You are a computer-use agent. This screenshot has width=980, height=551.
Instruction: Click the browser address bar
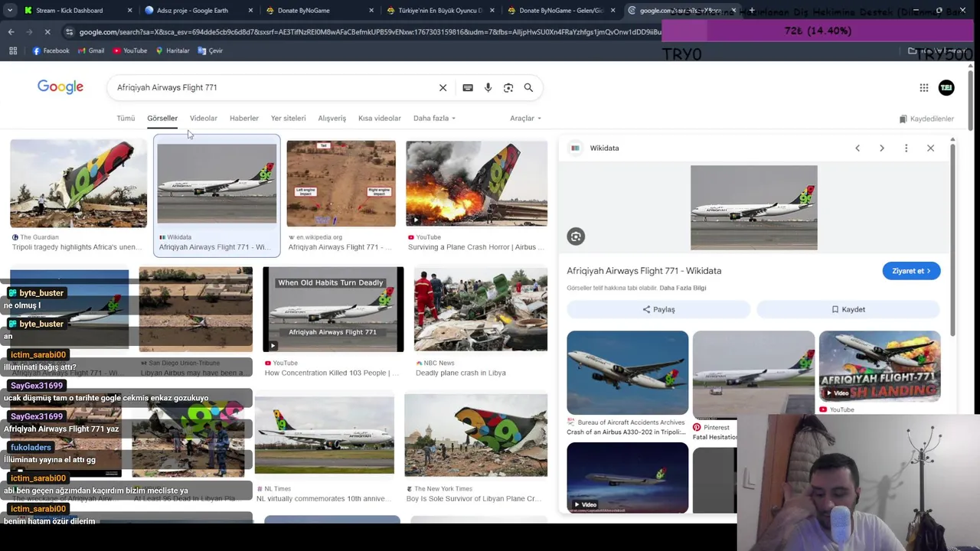(367, 31)
